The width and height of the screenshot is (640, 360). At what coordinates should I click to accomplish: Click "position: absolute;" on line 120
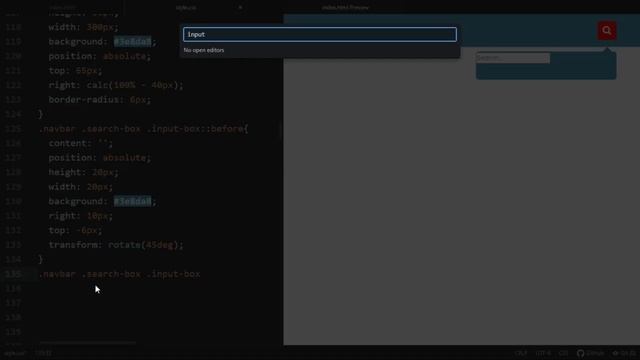(100, 56)
